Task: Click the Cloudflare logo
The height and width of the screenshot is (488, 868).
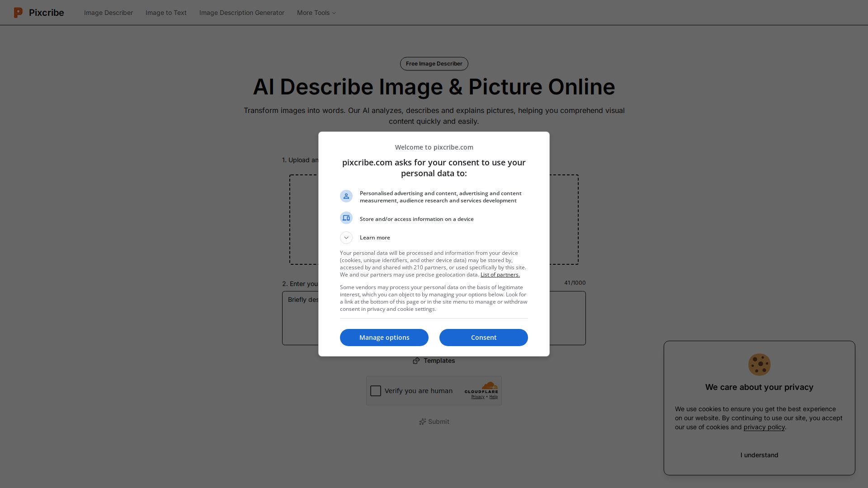Action: pyautogui.click(x=481, y=388)
